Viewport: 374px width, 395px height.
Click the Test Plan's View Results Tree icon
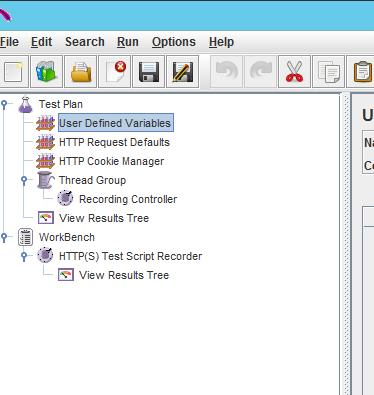(x=46, y=218)
